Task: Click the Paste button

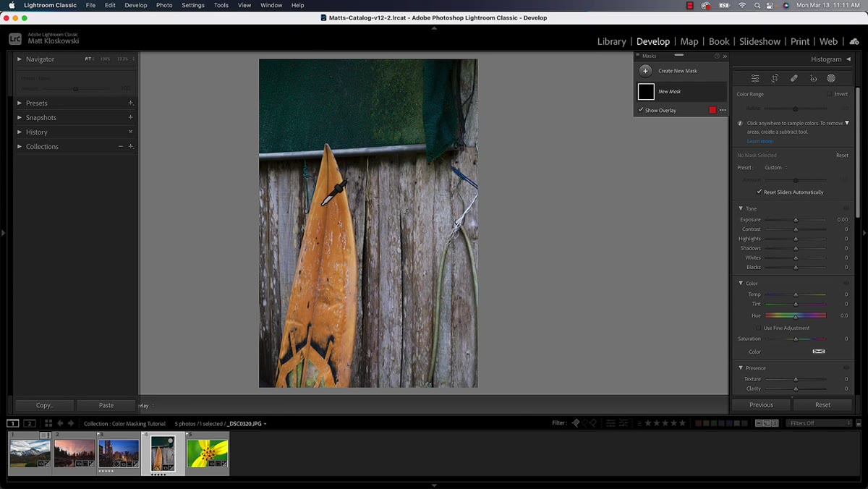Action: pyautogui.click(x=106, y=405)
